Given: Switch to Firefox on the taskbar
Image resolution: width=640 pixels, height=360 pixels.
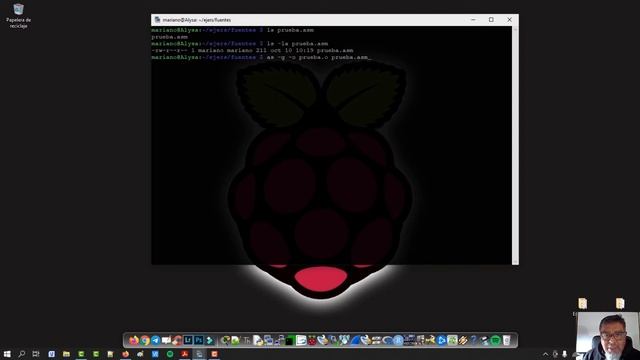Looking at the screenshot, I should coord(126,354).
